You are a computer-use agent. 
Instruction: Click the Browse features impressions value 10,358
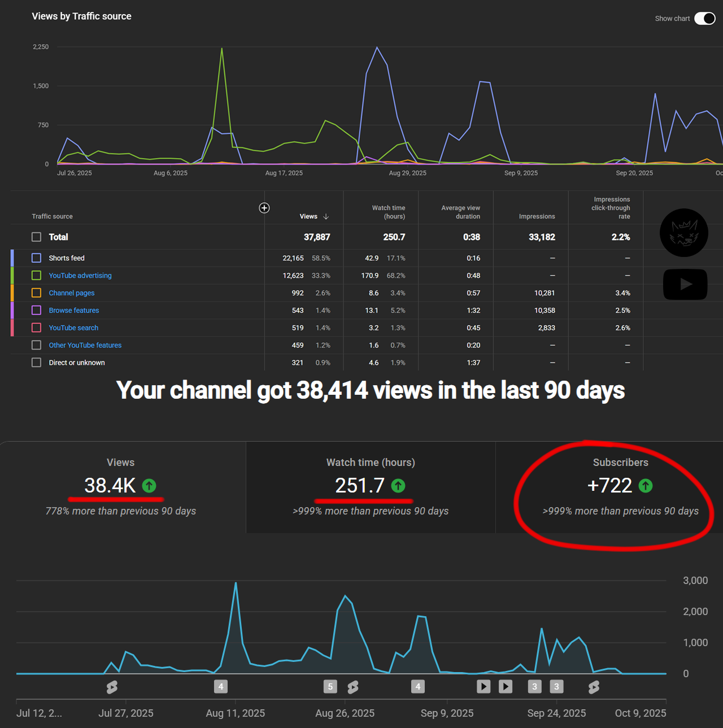point(545,311)
